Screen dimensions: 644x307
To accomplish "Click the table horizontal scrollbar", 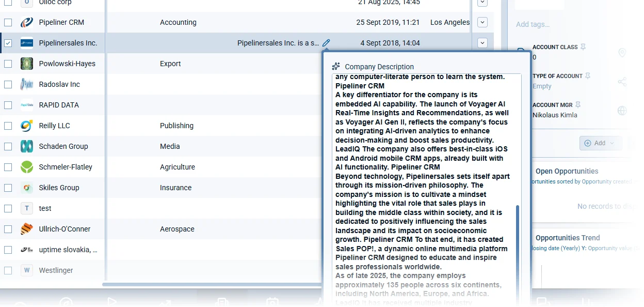I will click(x=212, y=284).
